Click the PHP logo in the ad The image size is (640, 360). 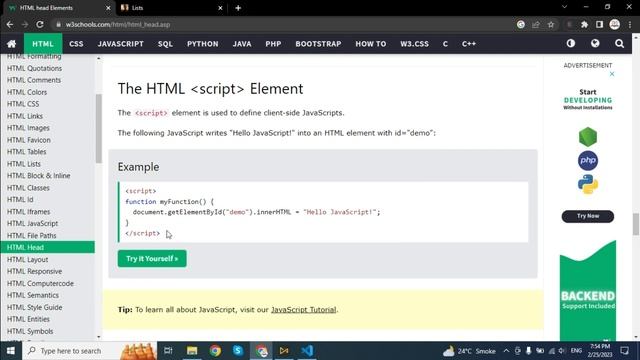pyautogui.click(x=588, y=160)
